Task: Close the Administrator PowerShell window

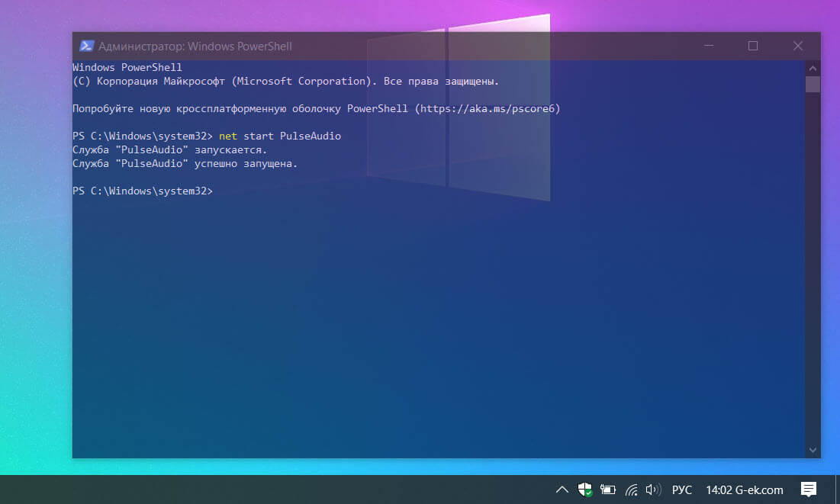Action: (x=798, y=46)
